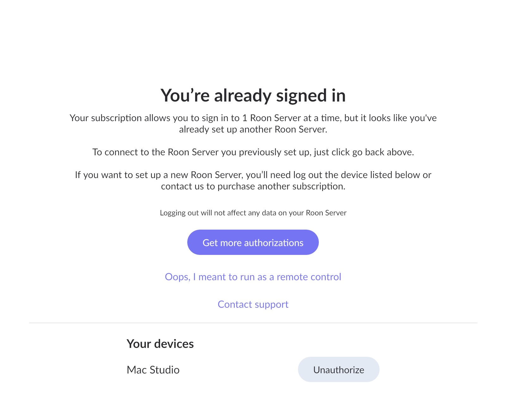
Task: Click the 'Your devices' section heading
Action: [160, 344]
